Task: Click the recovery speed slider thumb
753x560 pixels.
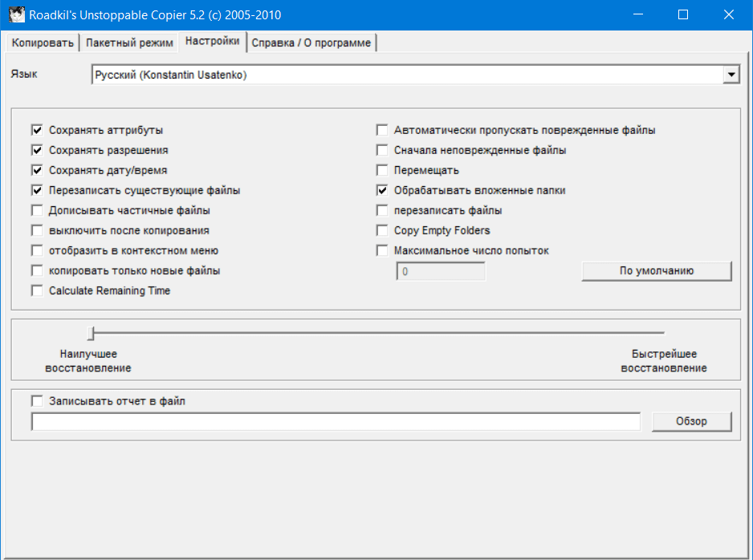Action: click(91, 332)
